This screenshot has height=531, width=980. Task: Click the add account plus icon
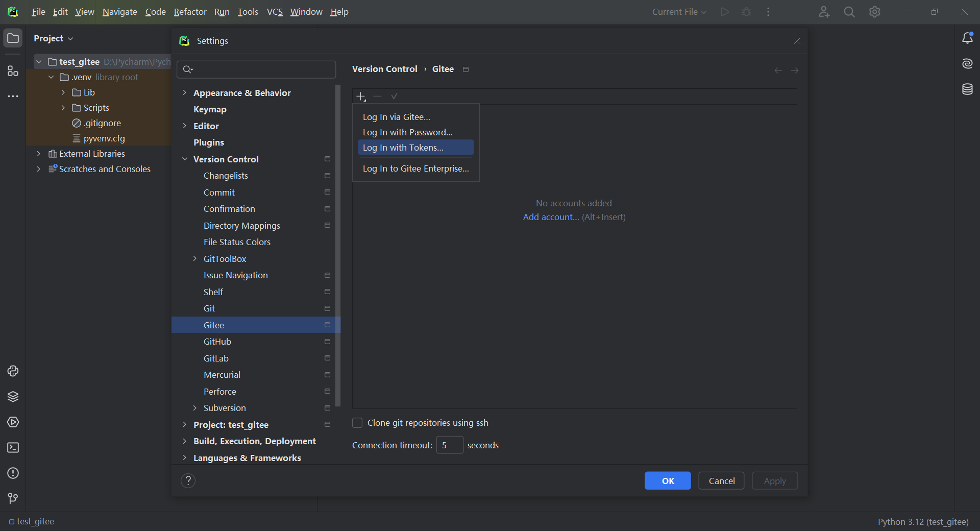click(361, 96)
